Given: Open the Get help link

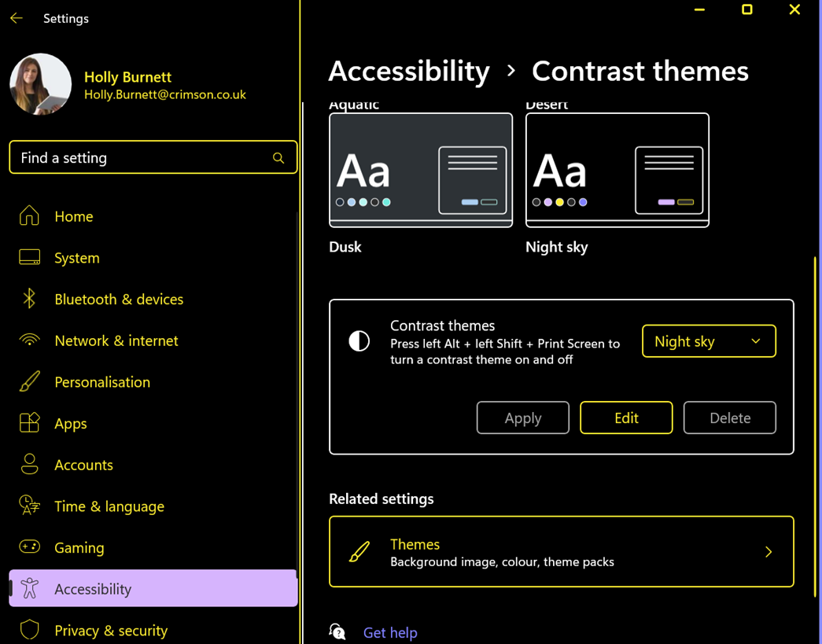Looking at the screenshot, I should tap(389, 632).
